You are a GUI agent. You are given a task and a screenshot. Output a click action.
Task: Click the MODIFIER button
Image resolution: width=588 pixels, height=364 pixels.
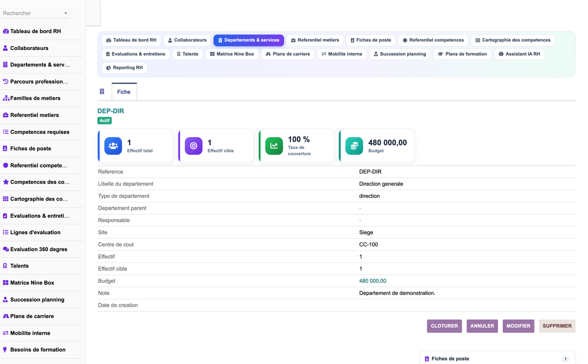518,326
